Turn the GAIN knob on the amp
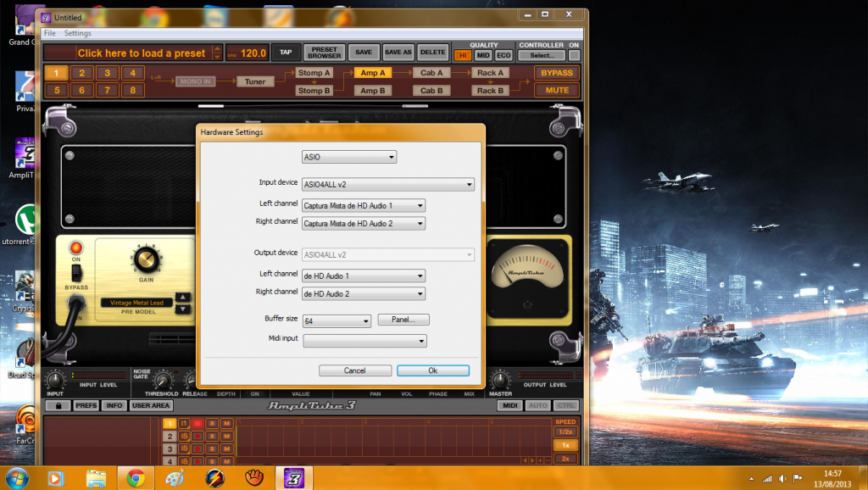 pos(146,259)
